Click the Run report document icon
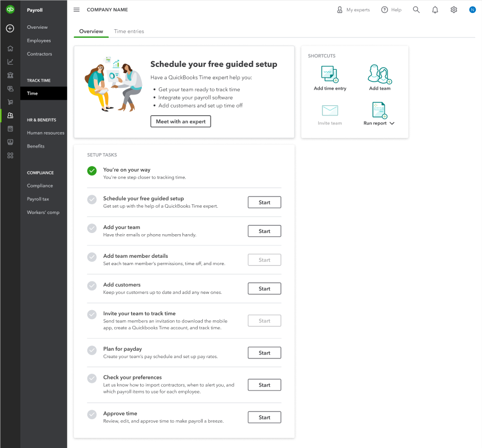Viewport: 482px width, 448px height. [380, 110]
